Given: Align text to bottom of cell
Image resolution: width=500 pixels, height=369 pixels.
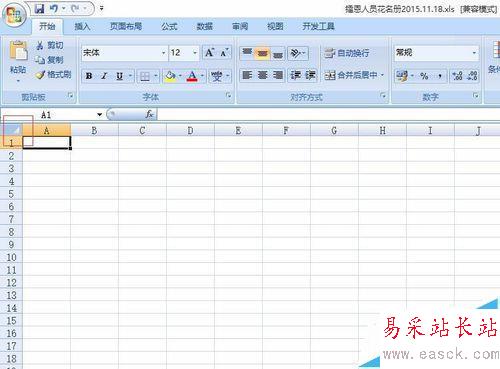Looking at the screenshot, I should [x=278, y=53].
